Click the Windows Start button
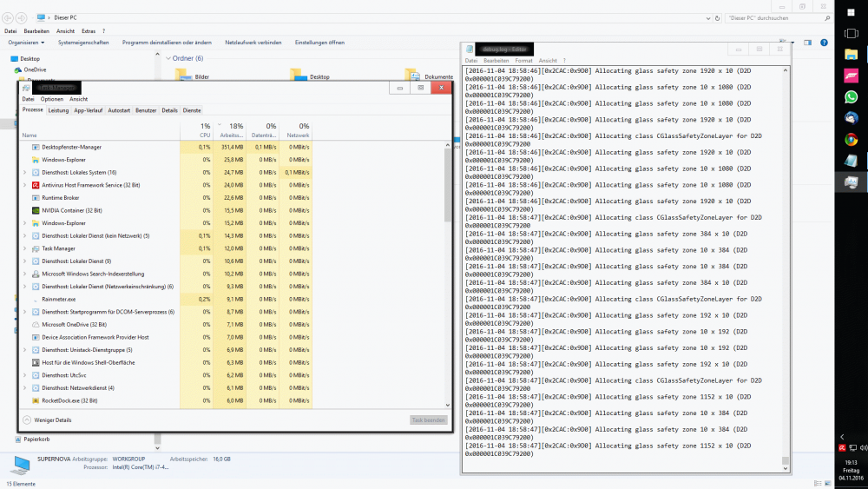Image resolution: width=868 pixels, height=489 pixels. 851,14
